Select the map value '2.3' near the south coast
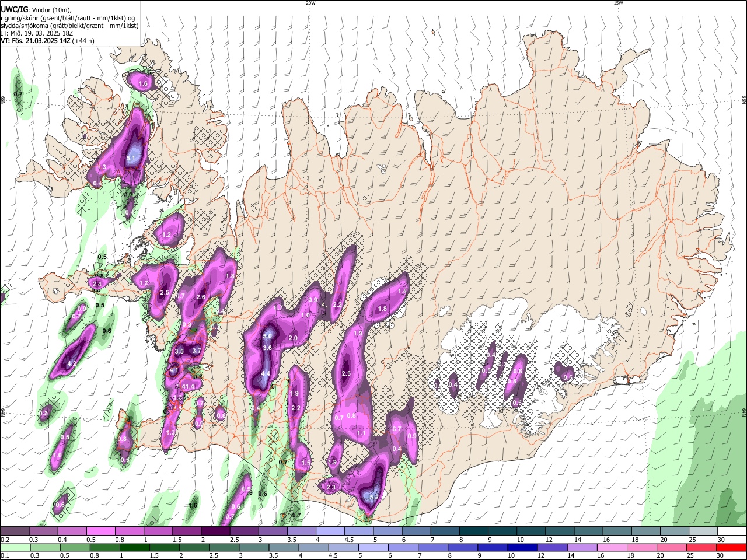Viewport: 747px width, 560px height. coord(331,488)
